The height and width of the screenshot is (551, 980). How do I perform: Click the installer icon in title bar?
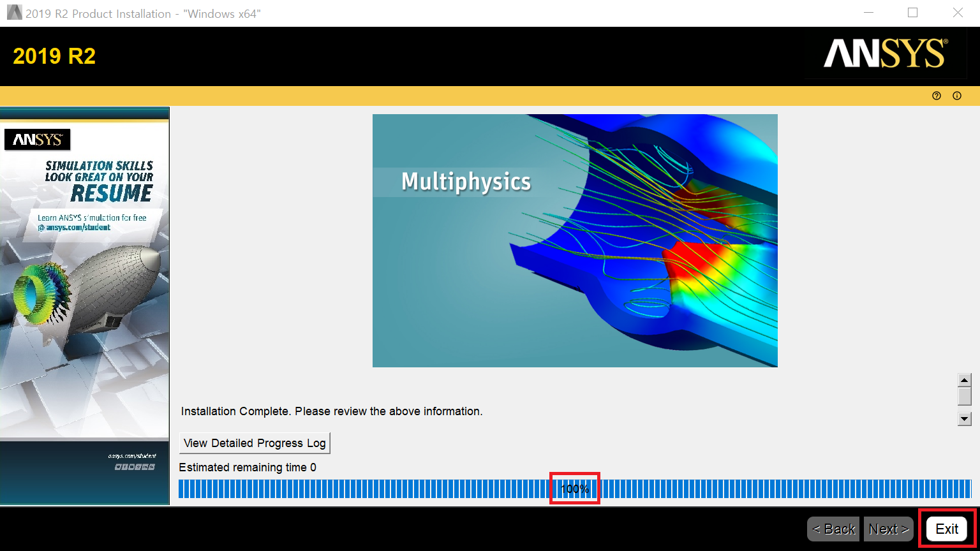pos(14,13)
